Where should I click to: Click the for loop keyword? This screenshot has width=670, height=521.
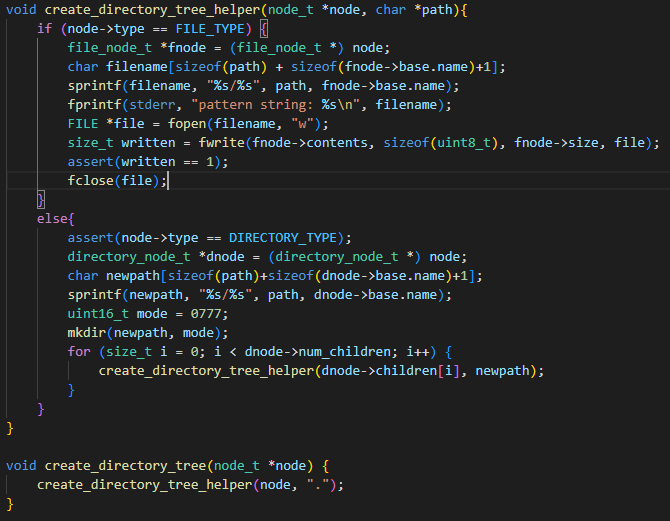79,351
